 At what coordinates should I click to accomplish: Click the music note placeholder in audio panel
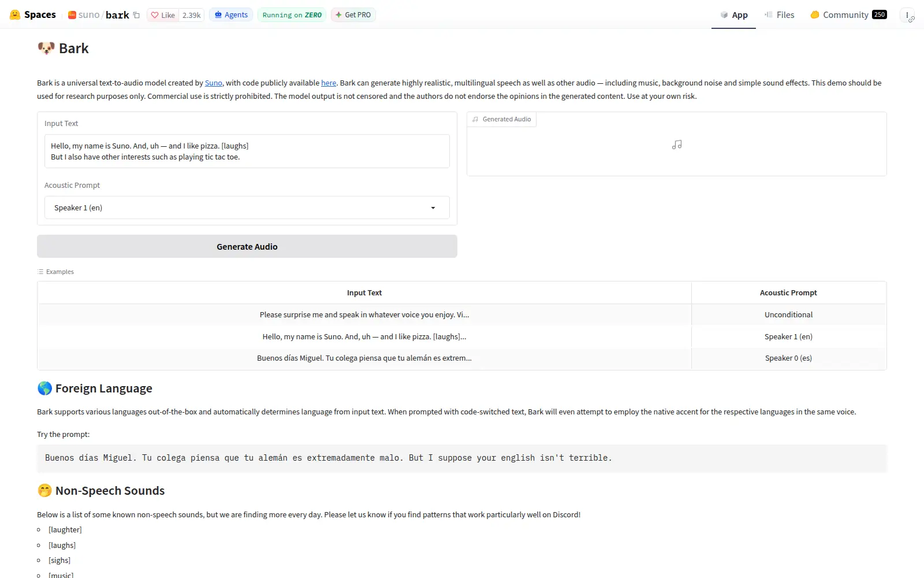[677, 144]
